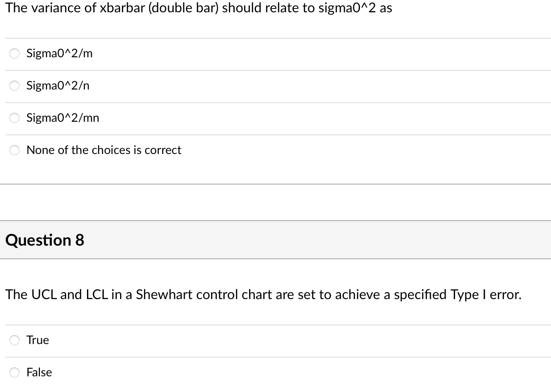Screen dimensions: 551x392
Task: Mark False for the Shewhart chart question
Action: [x=14, y=372]
